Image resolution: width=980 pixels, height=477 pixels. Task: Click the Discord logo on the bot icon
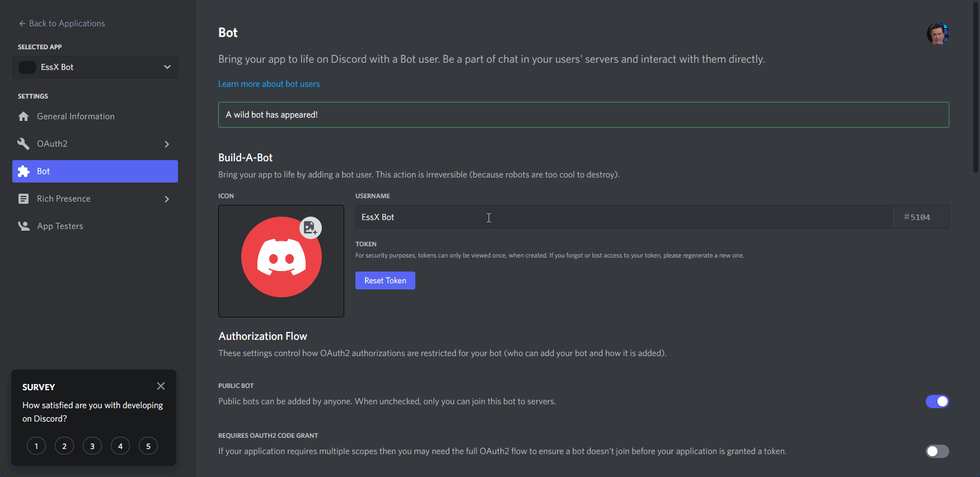(281, 256)
